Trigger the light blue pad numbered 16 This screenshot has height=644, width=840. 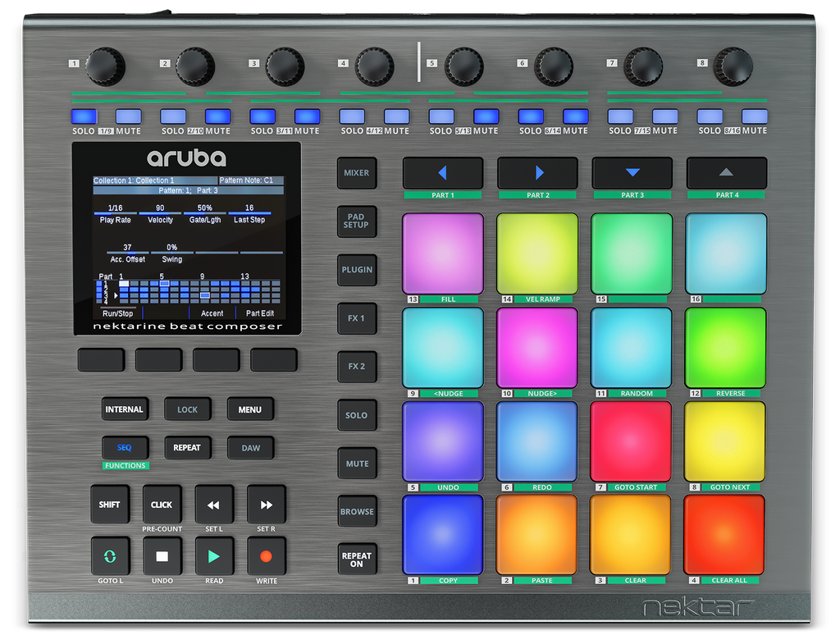(726, 253)
